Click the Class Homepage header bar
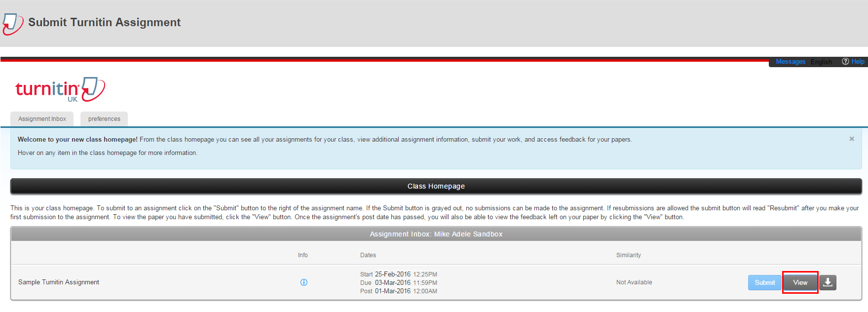868x312 pixels. point(436,186)
